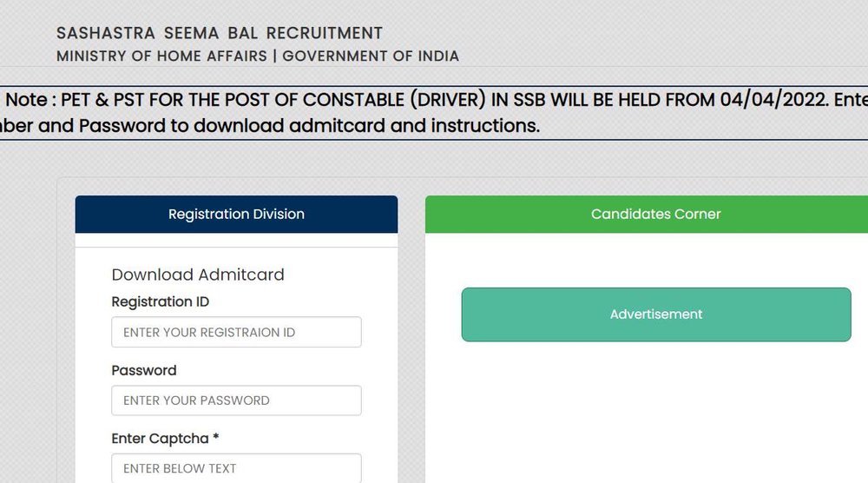The height and width of the screenshot is (483, 868).
Task: Click the required asterisk beside Enter Captcha
Action: [216, 437]
